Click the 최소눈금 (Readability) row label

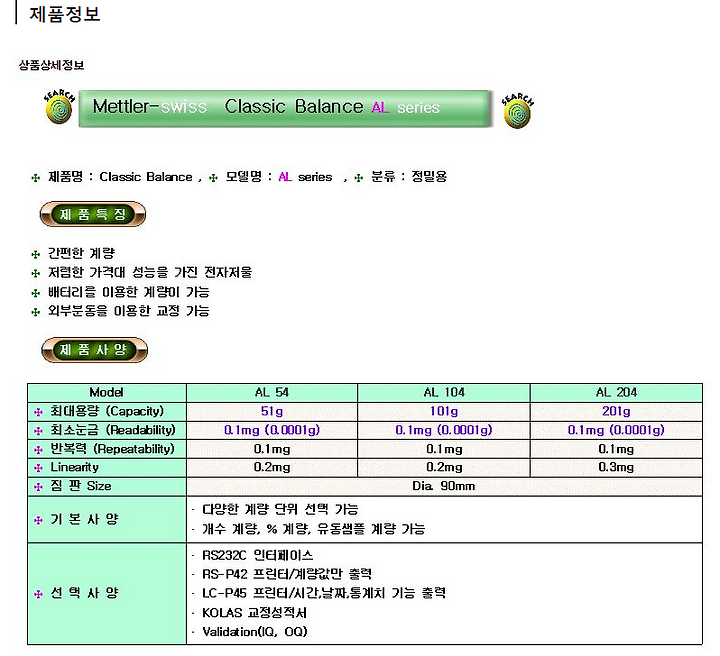click(x=113, y=430)
